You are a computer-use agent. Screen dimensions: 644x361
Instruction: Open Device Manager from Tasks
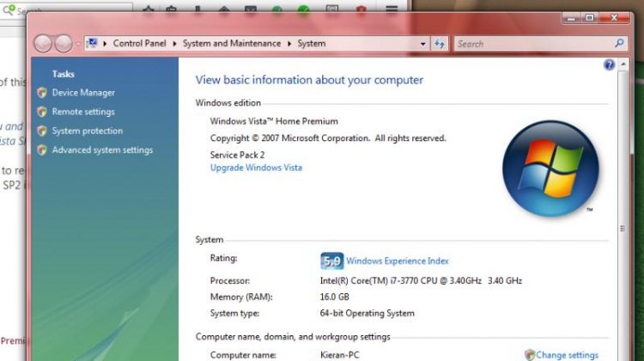pos(83,93)
